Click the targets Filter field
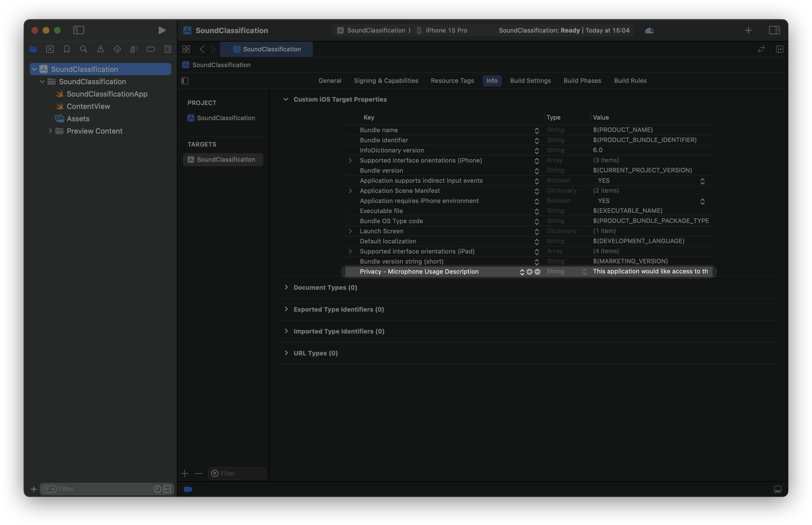Image resolution: width=812 pixels, height=525 pixels. tap(237, 473)
